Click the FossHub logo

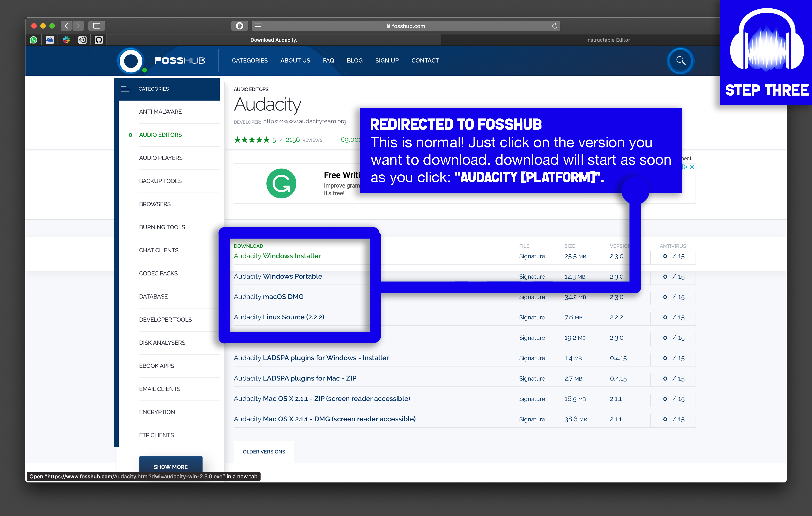coord(162,61)
